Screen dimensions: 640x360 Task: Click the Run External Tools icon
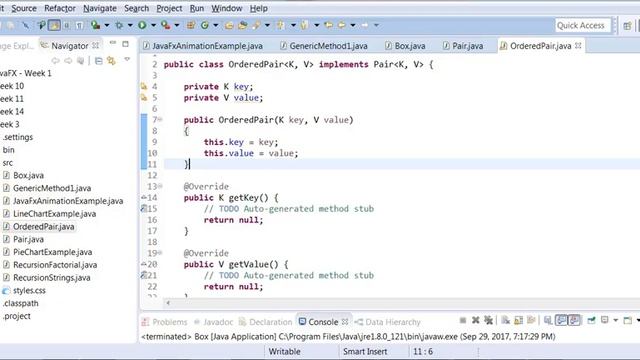coord(165,25)
